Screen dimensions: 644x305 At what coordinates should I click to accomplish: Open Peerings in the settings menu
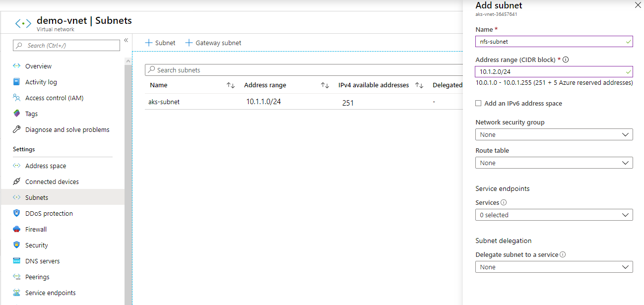37,277
